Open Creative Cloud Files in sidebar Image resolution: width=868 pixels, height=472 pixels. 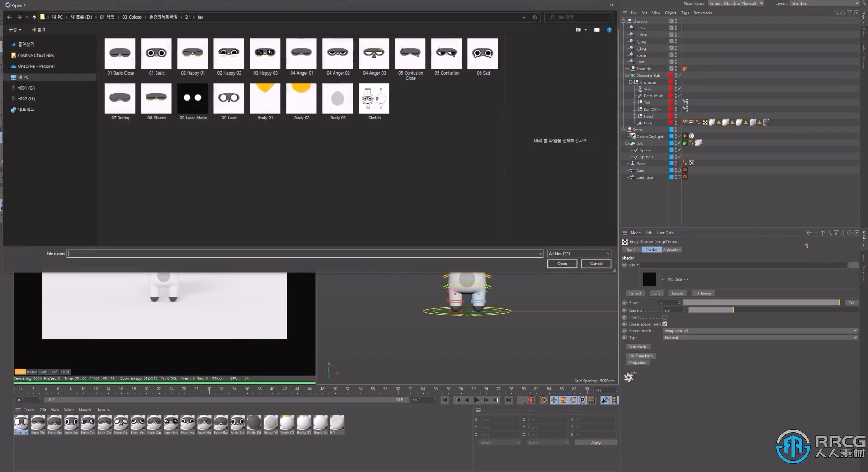[x=36, y=55]
